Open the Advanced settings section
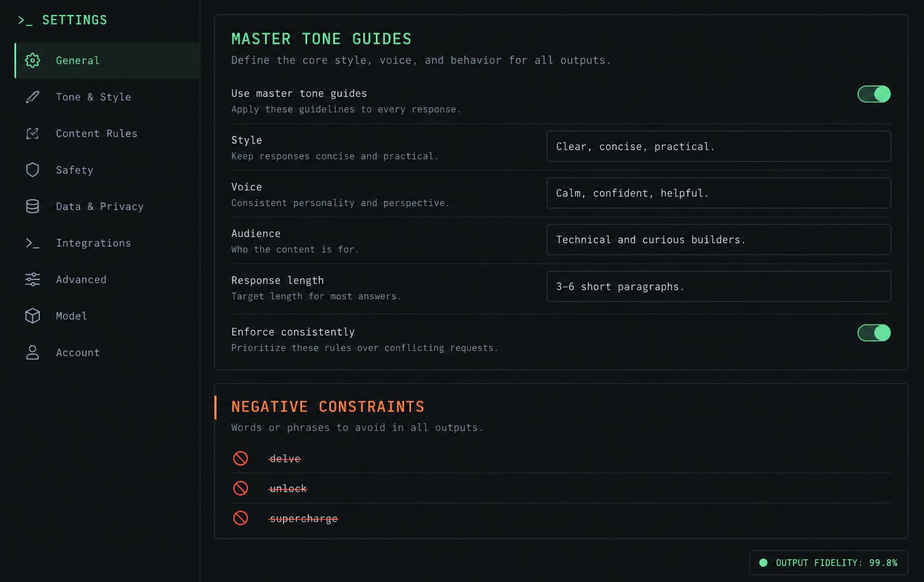The height and width of the screenshot is (582, 924). pos(107,279)
